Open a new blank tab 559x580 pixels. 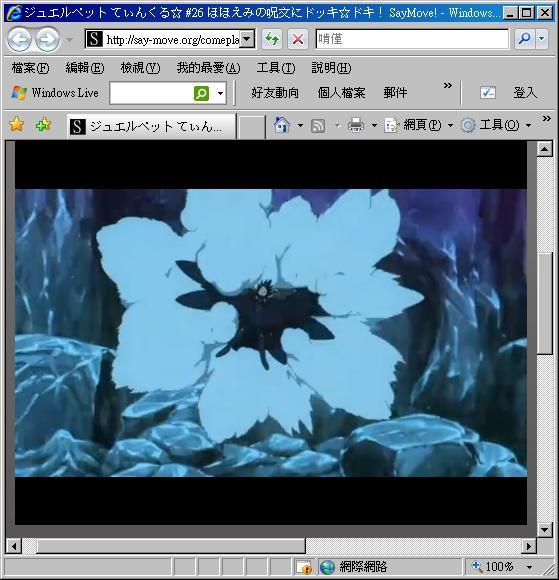pyautogui.click(x=251, y=127)
